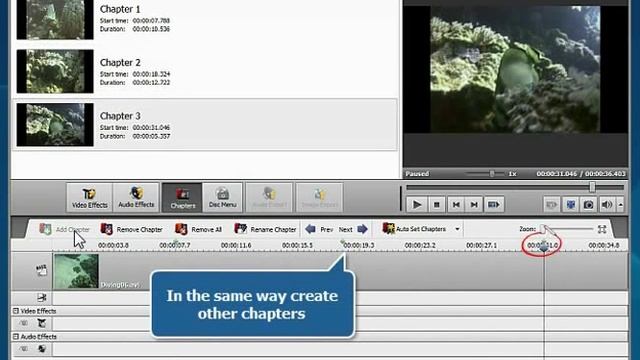Click the preview seek bar handle
Image resolution: width=640 pixels, height=360 pixels.
coord(592,187)
